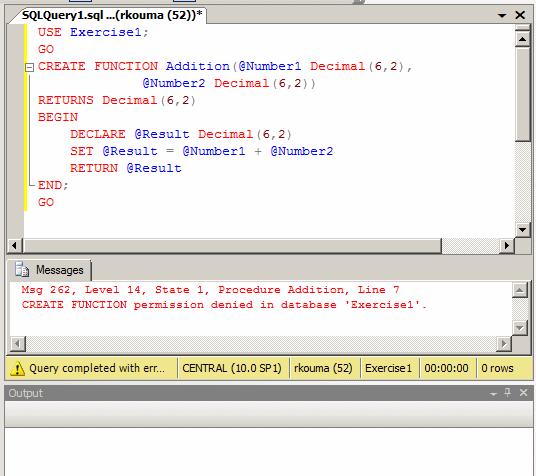Click 'Exercise1' database status entry
Screen dimensions: 536x476
(388, 368)
